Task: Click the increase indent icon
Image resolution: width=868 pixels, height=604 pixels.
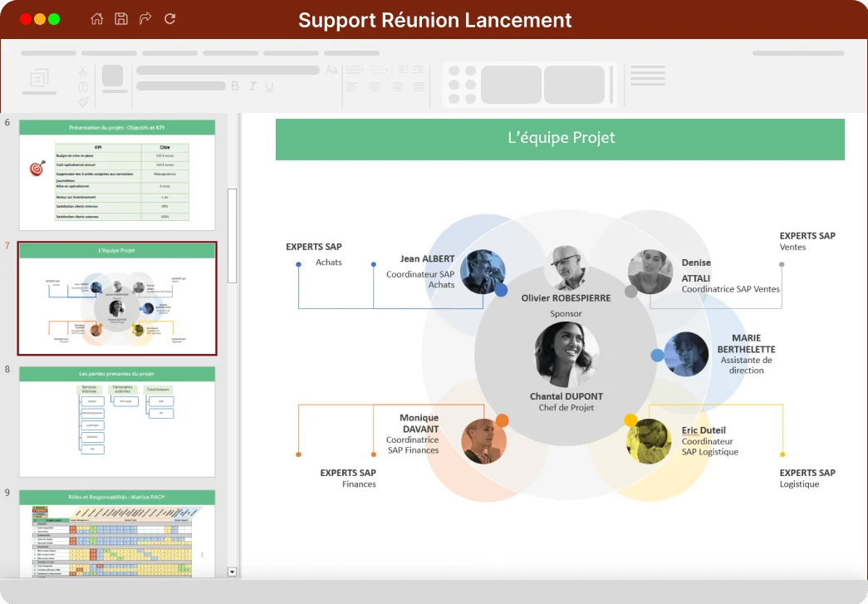Action: click(418, 69)
